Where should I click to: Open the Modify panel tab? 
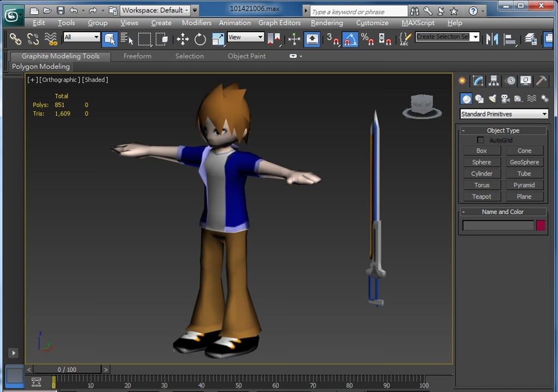(478, 81)
